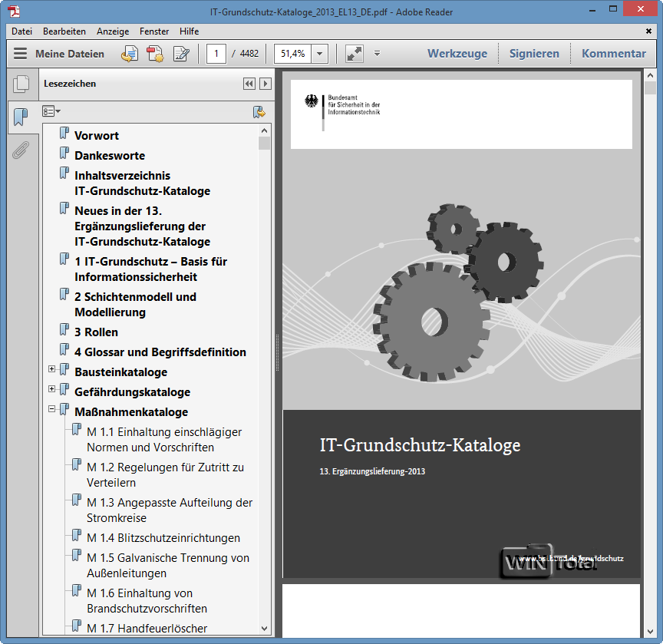Select the bookmarks panel icon
The height and width of the screenshot is (644, 663).
(20, 117)
